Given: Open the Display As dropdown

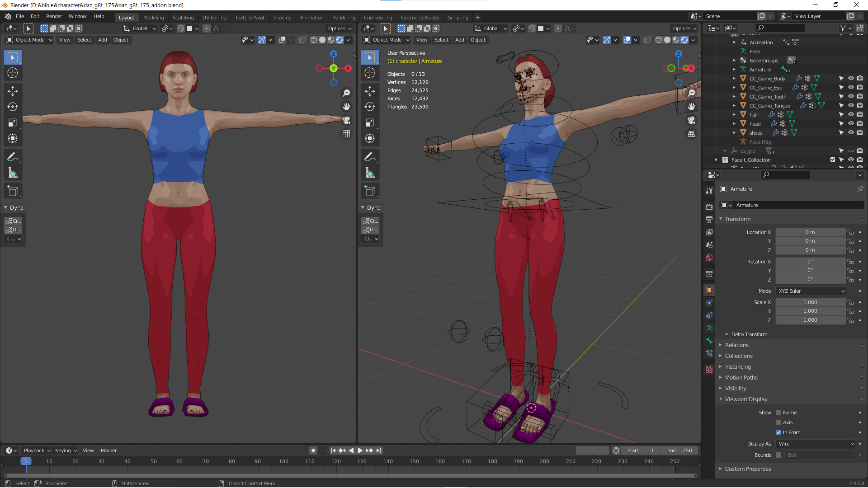Looking at the screenshot, I should coord(816,444).
